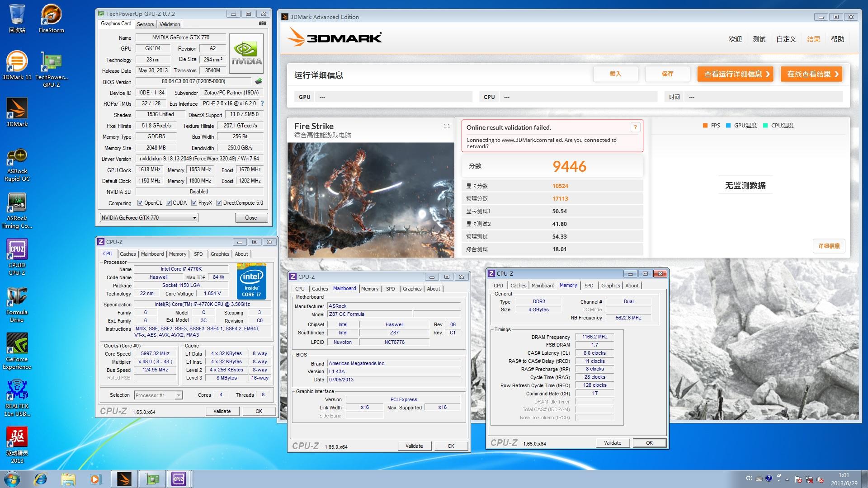The height and width of the screenshot is (488, 868).
Task: Click the 详细信息 button in 3DMark
Action: (x=829, y=246)
